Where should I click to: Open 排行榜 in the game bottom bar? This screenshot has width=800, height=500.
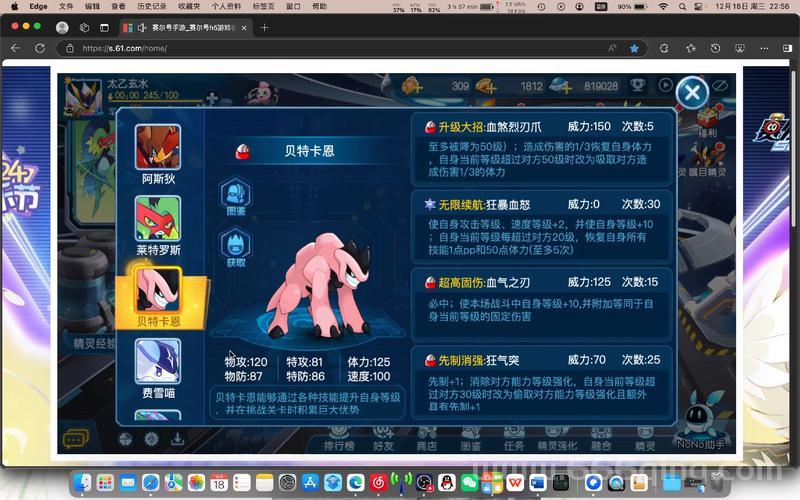(339, 440)
